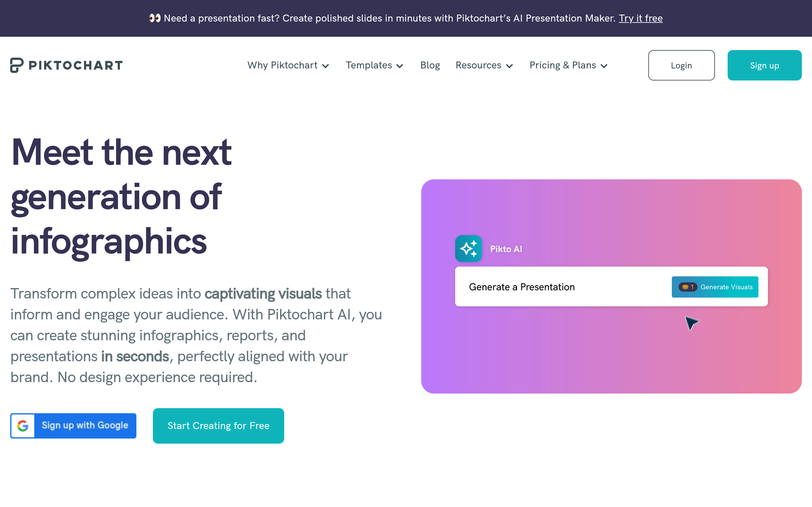Image resolution: width=812 pixels, height=507 pixels.
Task: Click the eyes emoji in banner
Action: point(155,18)
